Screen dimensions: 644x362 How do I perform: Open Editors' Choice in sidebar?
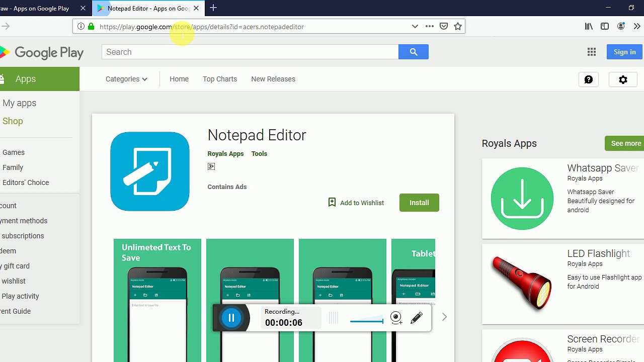26,183
